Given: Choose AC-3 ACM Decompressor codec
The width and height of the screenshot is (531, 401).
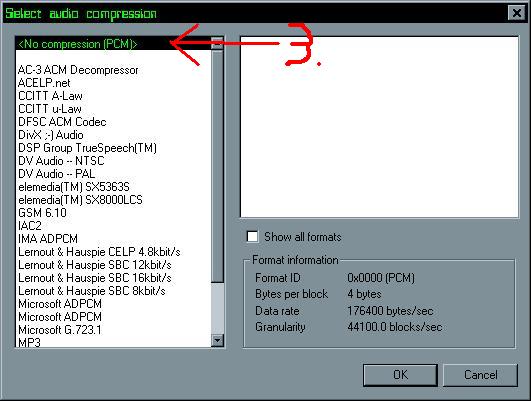Looking at the screenshot, I should pyautogui.click(x=78, y=70).
